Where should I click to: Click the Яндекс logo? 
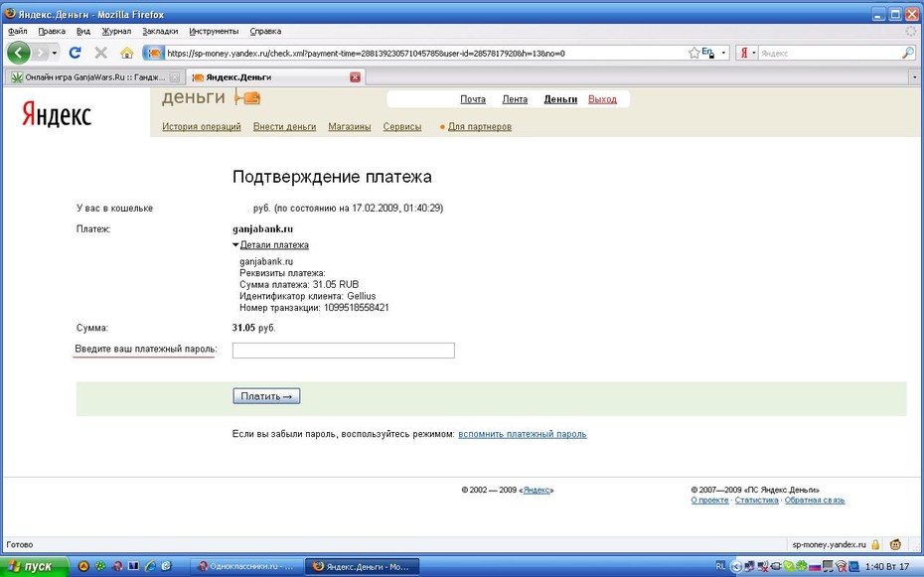(57, 114)
